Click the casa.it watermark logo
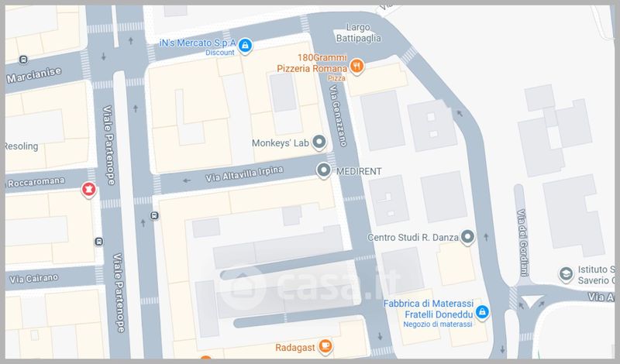 coord(308,285)
